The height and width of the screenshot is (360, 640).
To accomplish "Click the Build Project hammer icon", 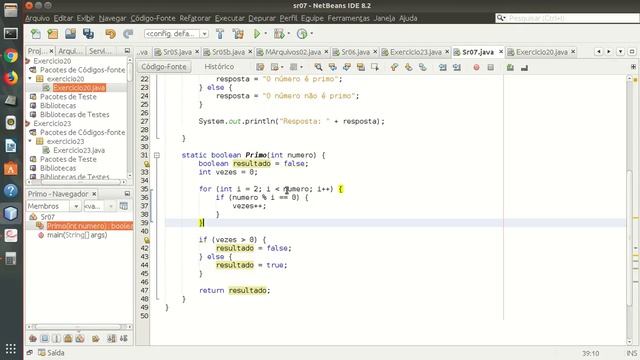I will [220, 34].
